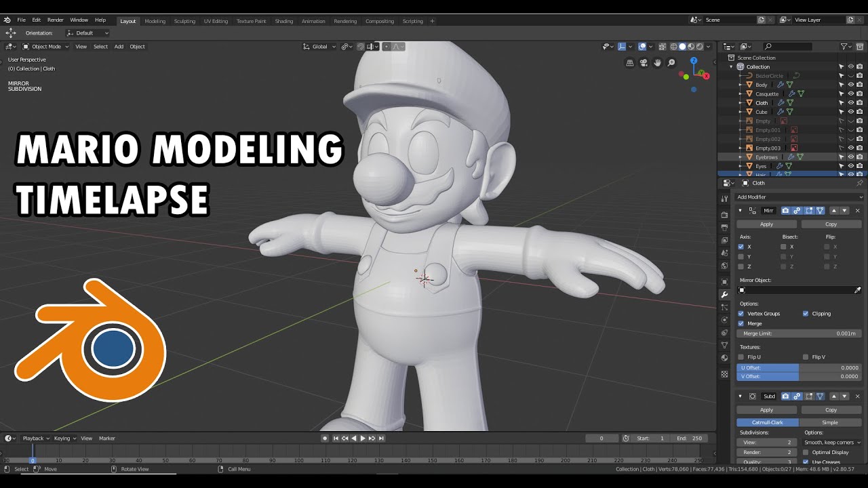The image size is (868, 488).
Task: Open the Material properties tab
Action: tap(724, 358)
